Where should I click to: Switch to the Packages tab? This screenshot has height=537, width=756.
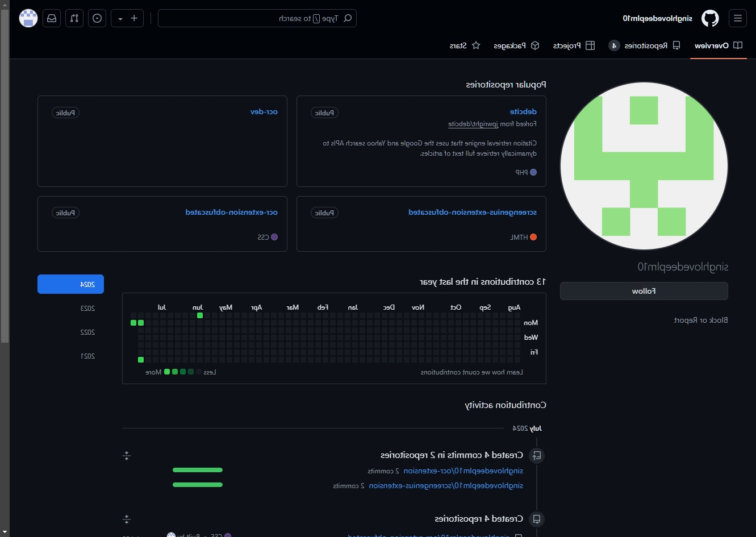(516, 45)
